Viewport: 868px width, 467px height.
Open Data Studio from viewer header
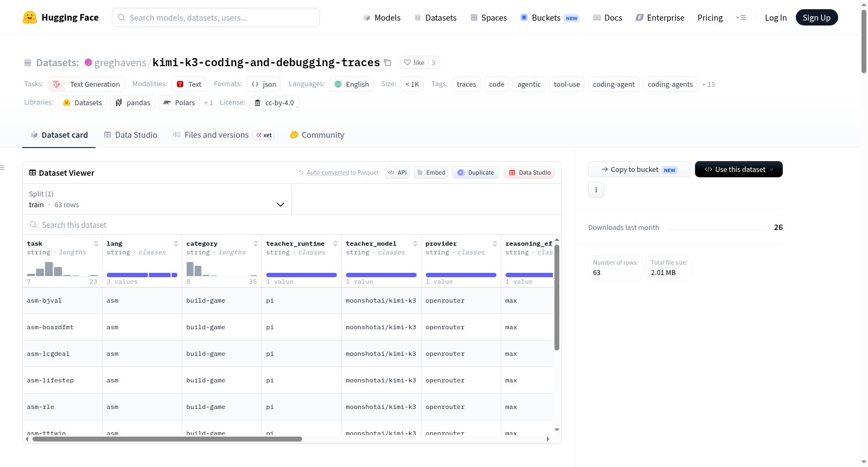click(x=529, y=172)
